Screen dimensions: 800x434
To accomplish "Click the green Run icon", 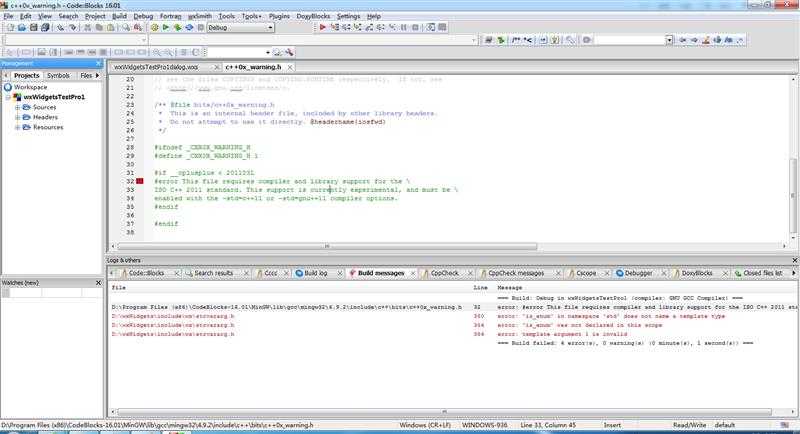I will (165, 28).
